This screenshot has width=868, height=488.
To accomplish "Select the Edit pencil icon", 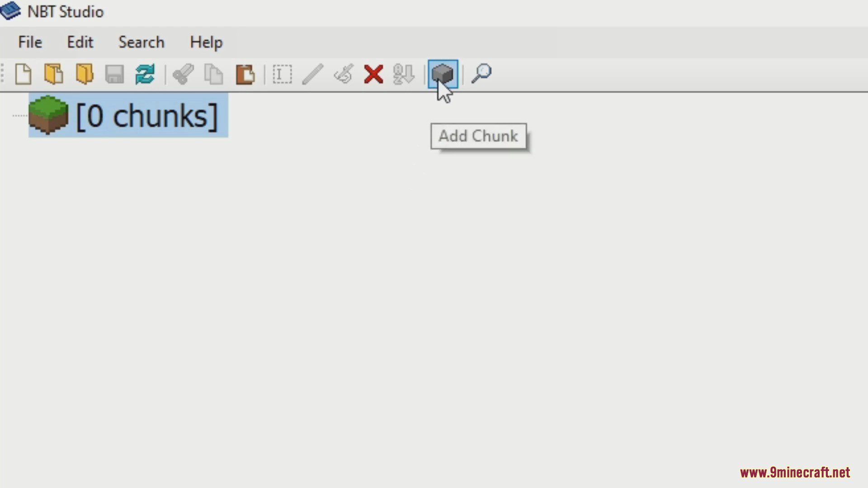I will [312, 74].
